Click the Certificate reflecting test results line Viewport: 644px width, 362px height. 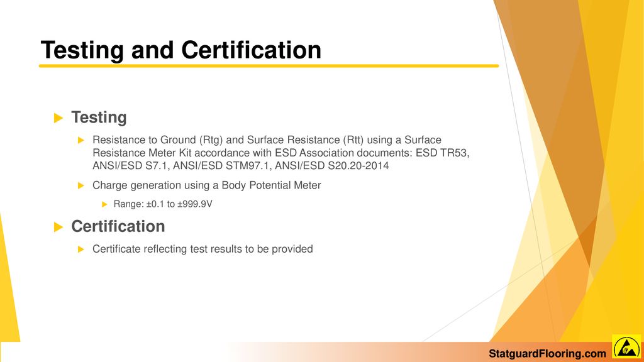[x=203, y=249]
